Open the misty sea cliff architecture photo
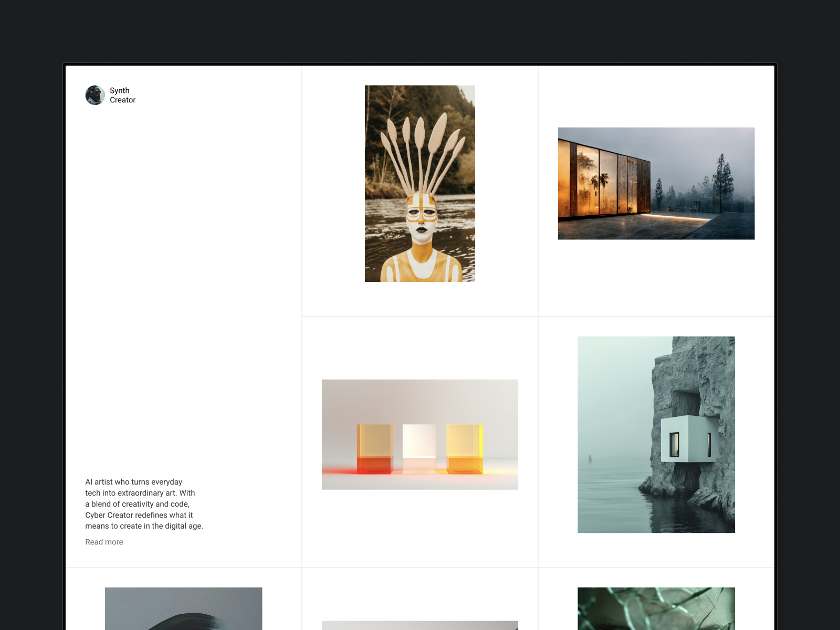840x630 pixels. point(656,434)
